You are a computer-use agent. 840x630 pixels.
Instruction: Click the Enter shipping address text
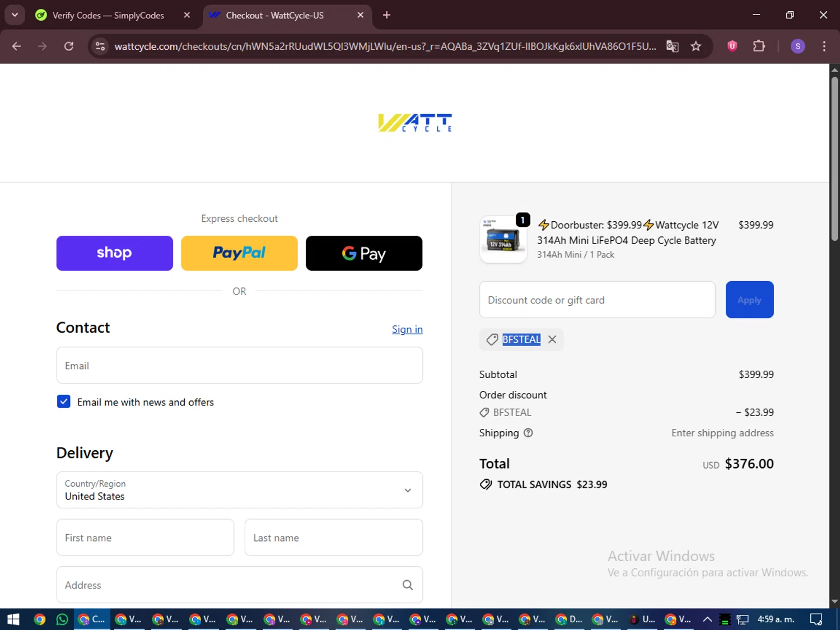coord(722,433)
